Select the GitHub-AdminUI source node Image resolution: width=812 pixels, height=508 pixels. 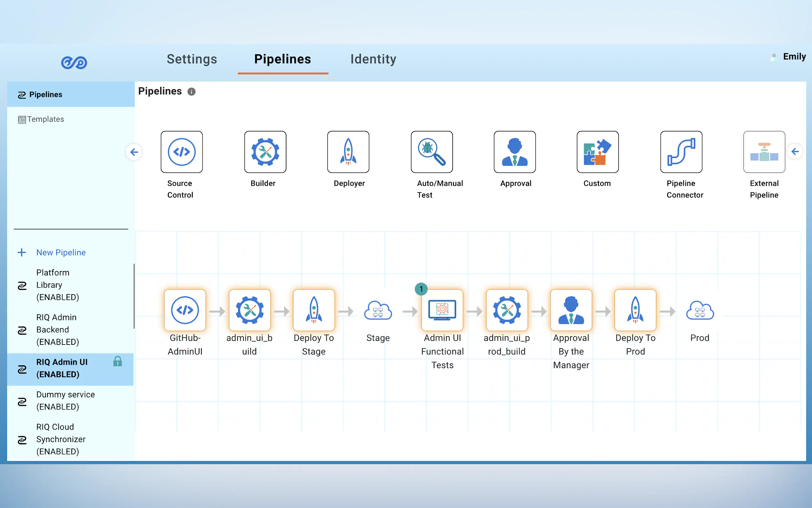(x=185, y=310)
